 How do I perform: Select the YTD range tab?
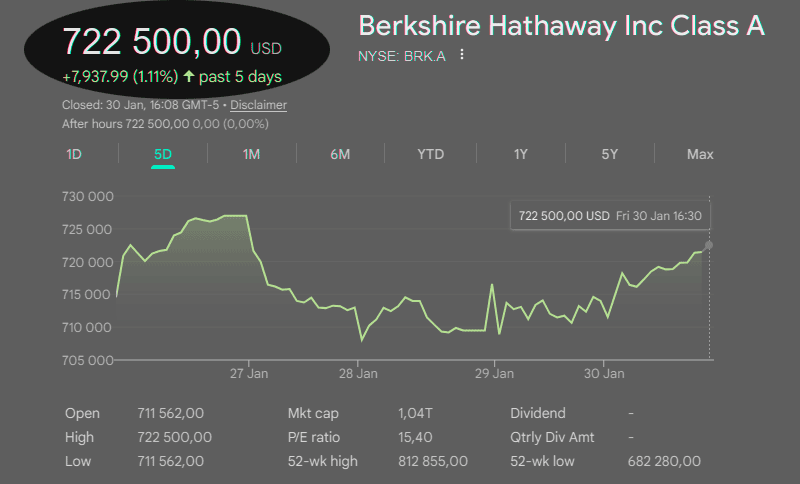pos(431,154)
